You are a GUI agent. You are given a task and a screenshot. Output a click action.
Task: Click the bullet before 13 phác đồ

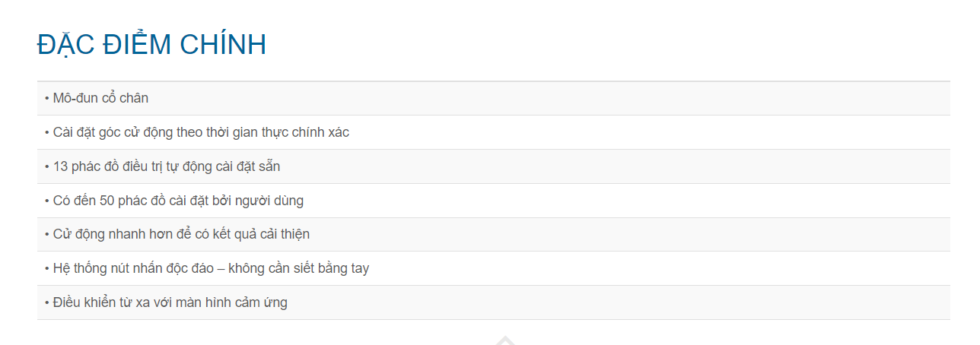[47, 167]
